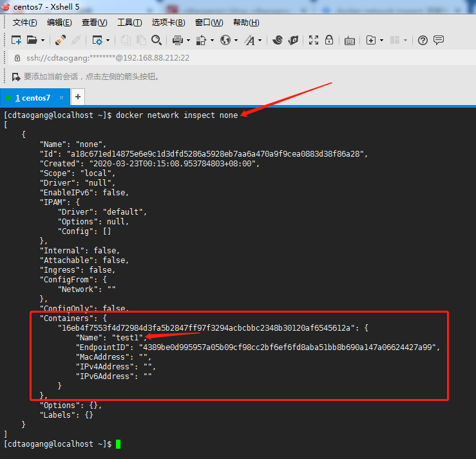The image size is (476, 459).
Task: Expand the color scheme dropdown arrow
Action: click(x=212, y=40)
